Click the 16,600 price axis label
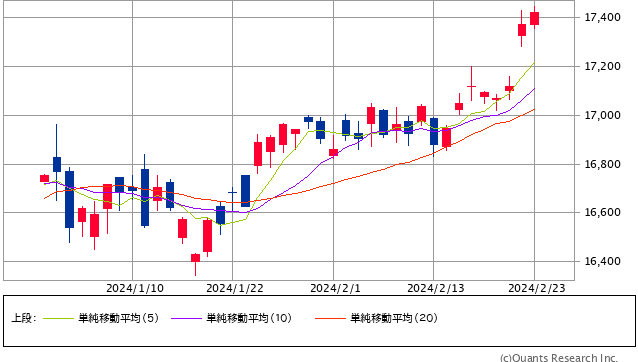This screenshot has height=362, width=638. coord(603,212)
